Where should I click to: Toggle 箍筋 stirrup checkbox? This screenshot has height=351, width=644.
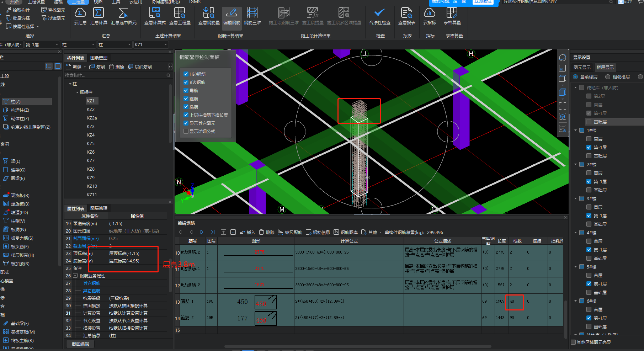pos(186,99)
